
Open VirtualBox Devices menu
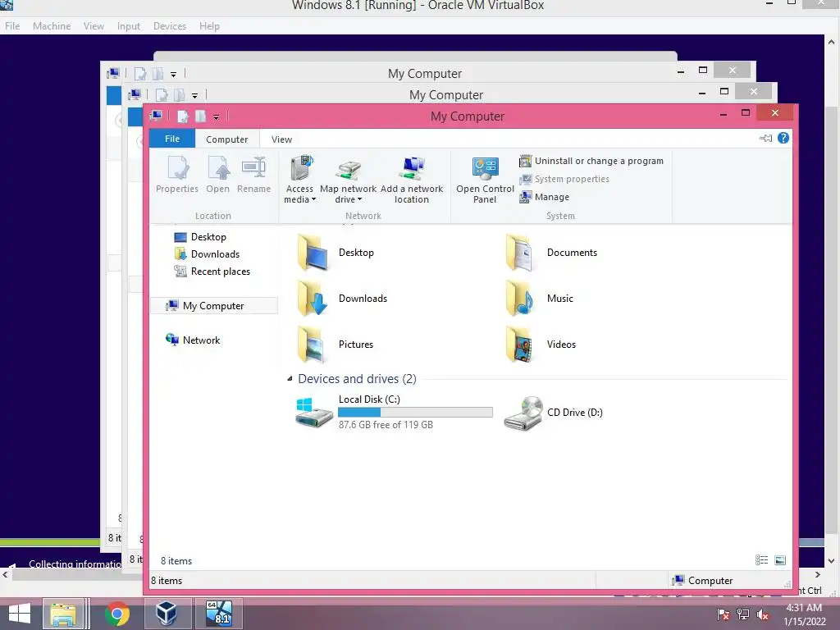[170, 25]
